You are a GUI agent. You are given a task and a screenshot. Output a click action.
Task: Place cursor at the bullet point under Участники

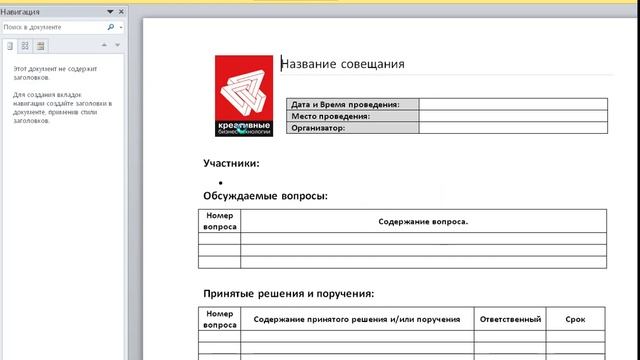click(221, 183)
